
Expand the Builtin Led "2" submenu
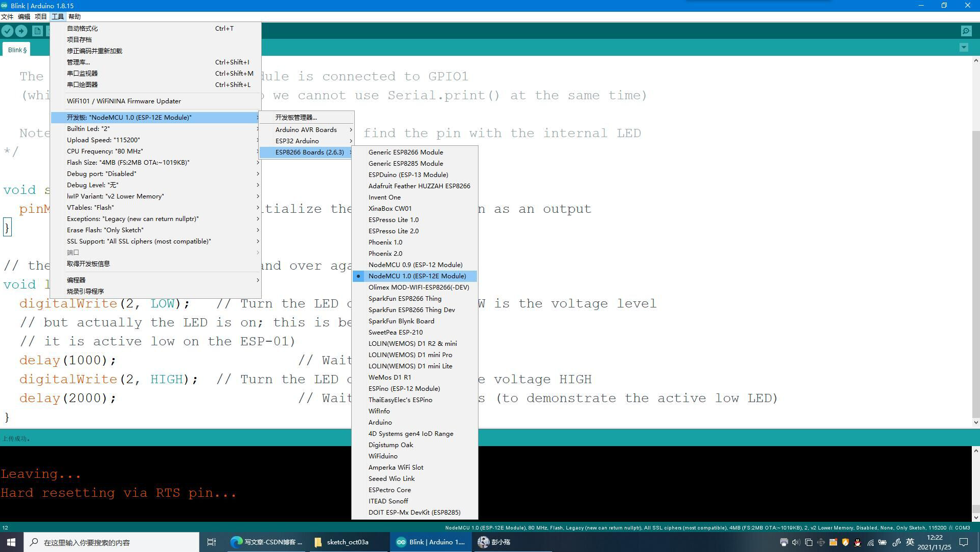(x=156, y=129)
